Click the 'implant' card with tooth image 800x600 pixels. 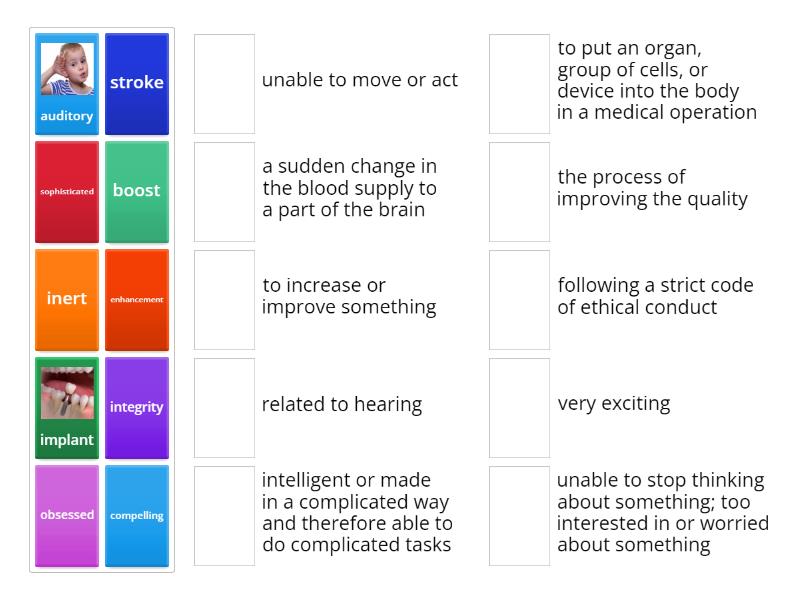point(67,408)
